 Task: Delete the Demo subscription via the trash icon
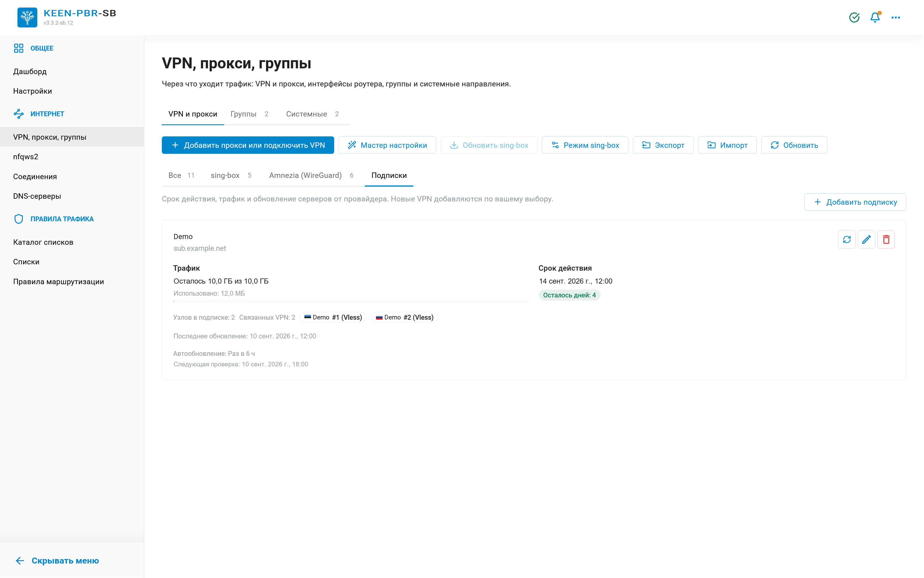(886, 240)
